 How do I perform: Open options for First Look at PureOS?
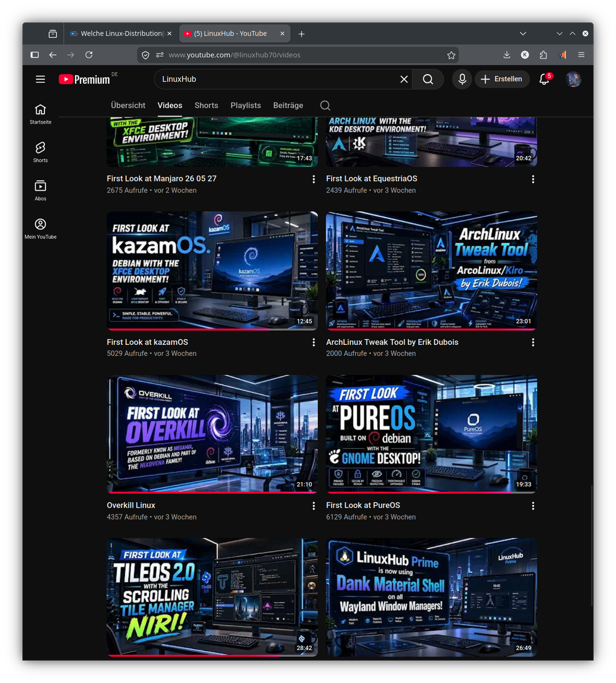pos(533,506)
